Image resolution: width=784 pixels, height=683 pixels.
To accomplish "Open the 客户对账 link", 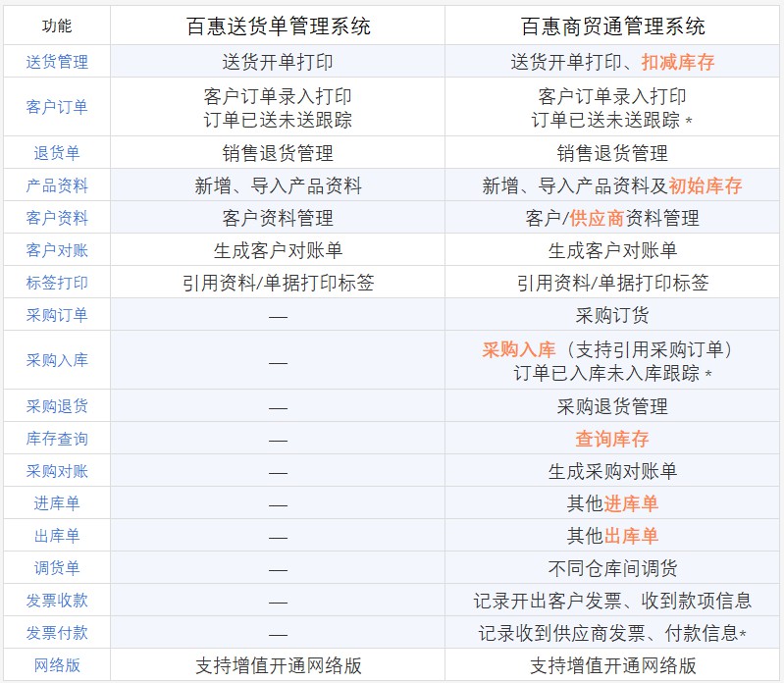I will point(57,250).
